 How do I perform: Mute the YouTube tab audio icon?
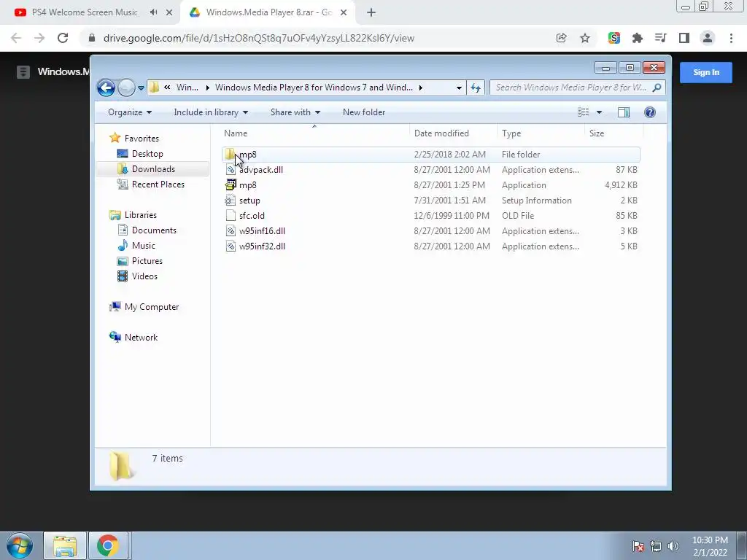click(153, 12)
